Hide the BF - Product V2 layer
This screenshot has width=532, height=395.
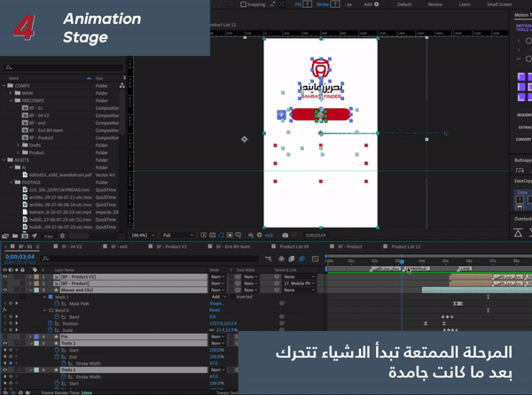(x=4, y=277)
